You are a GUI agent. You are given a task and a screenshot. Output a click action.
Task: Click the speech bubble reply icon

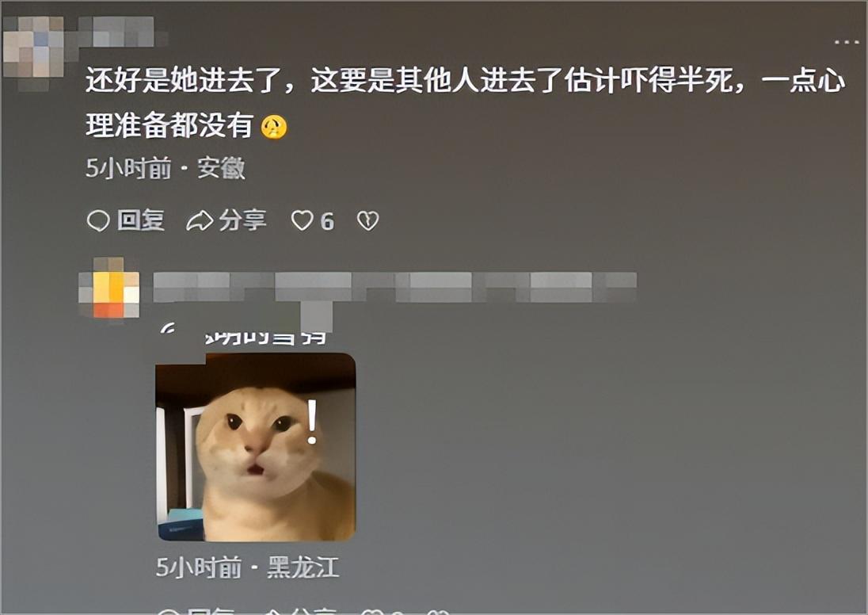[x=98, y=220]
